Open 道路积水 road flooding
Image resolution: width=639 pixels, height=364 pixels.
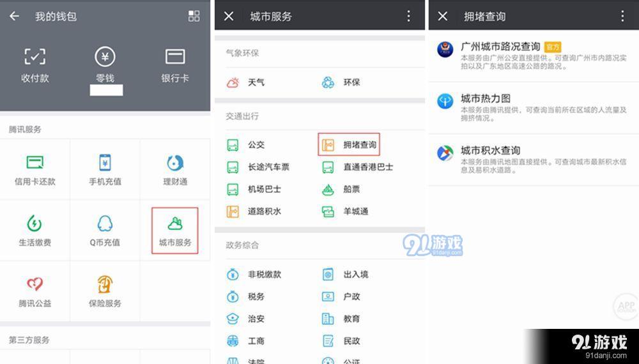click(254, 211)
